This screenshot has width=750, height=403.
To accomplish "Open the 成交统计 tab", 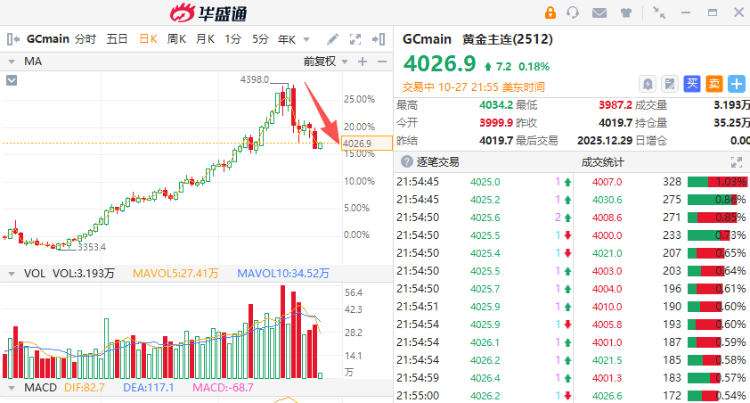I will [603, 161].
